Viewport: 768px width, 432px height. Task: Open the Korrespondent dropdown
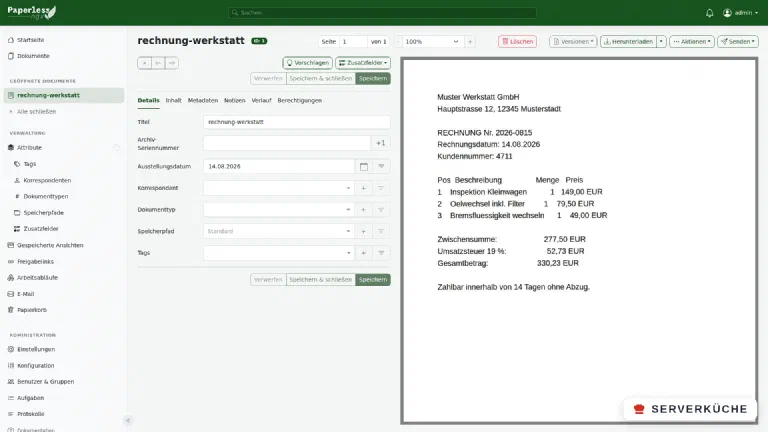point(278,188)
